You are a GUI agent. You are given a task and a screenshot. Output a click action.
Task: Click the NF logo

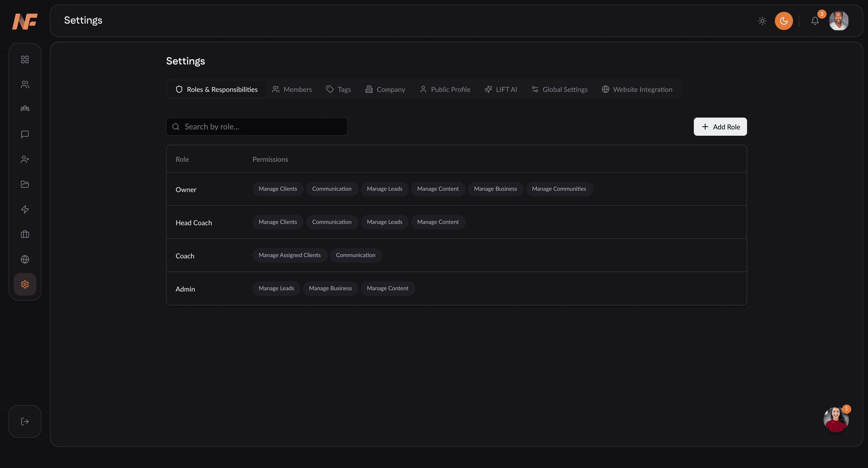click(x=25, y=21)
